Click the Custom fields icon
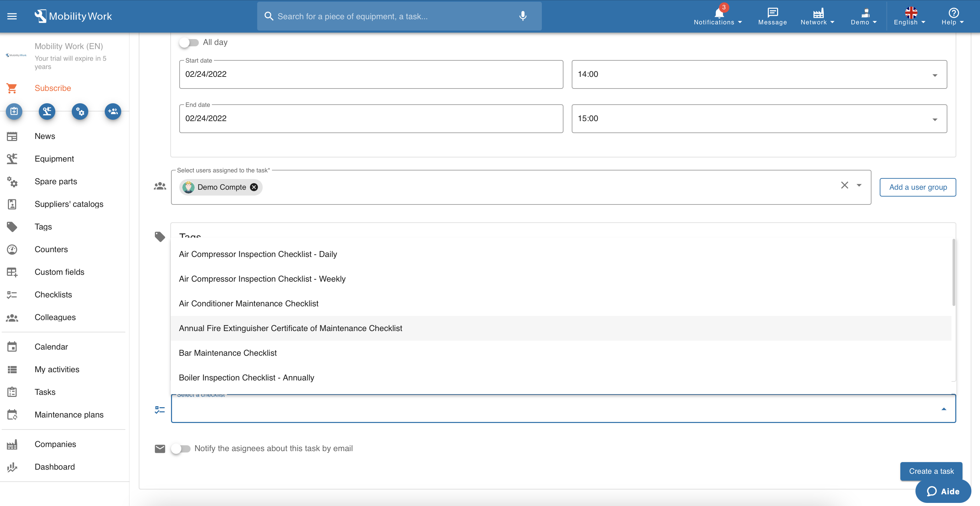 [12, 272]
